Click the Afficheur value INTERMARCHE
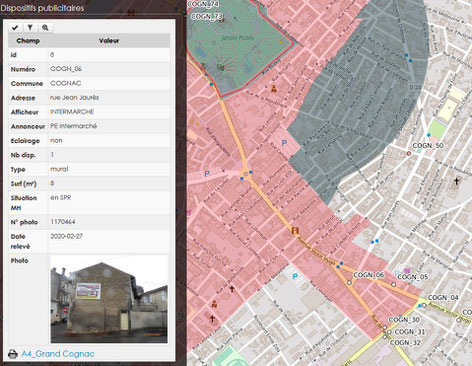The image size is (472, 366). coord(72,112)
